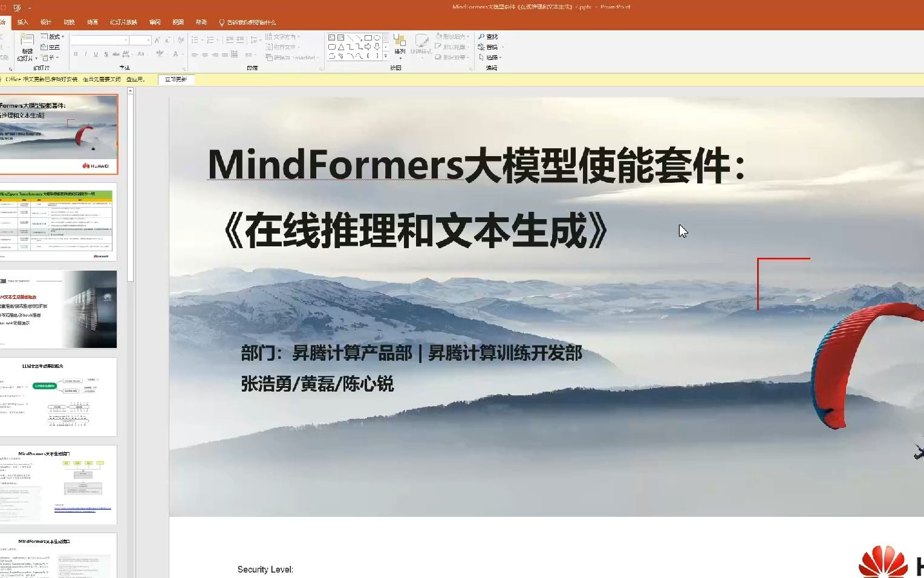Select the first slide thumbnail in sidebar
924x578 pixels.
coord(59,133)
